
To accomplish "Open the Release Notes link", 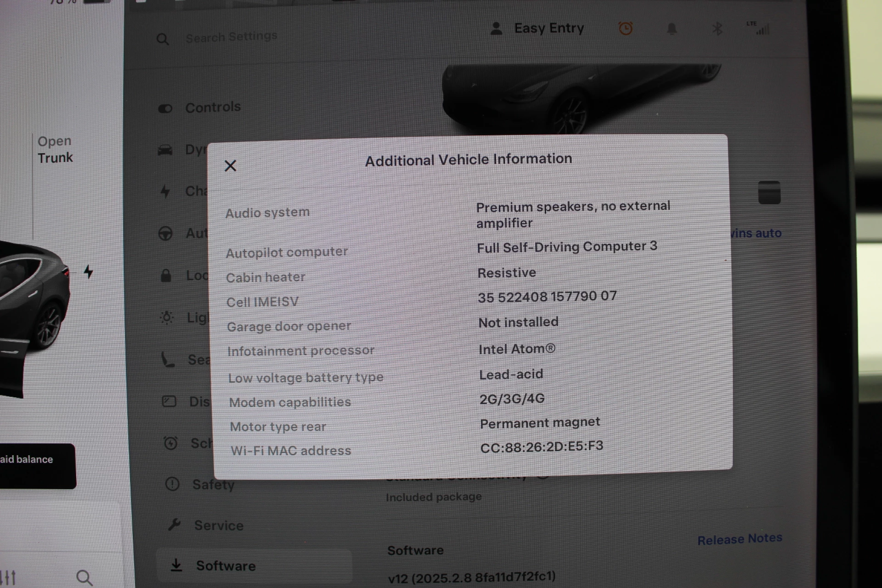I will (740, 539).
